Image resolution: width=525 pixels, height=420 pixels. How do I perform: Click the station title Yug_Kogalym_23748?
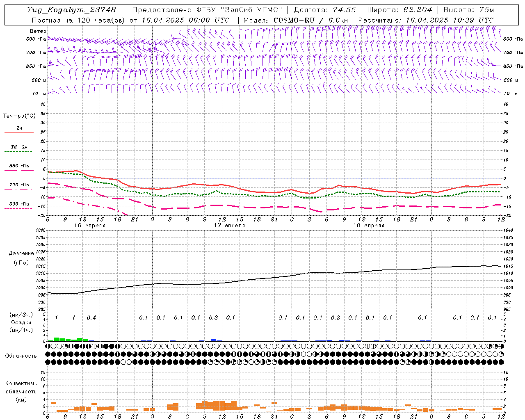coord(71,10)
